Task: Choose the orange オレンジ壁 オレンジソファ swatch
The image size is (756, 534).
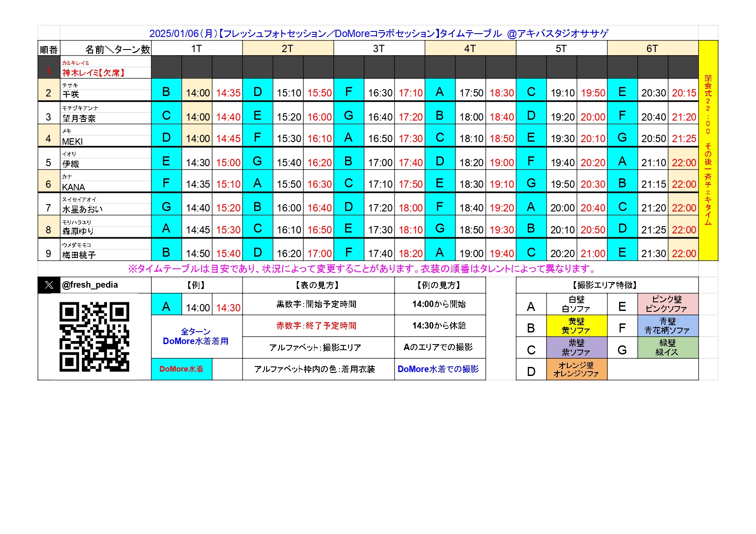Action: pos(576,369)
